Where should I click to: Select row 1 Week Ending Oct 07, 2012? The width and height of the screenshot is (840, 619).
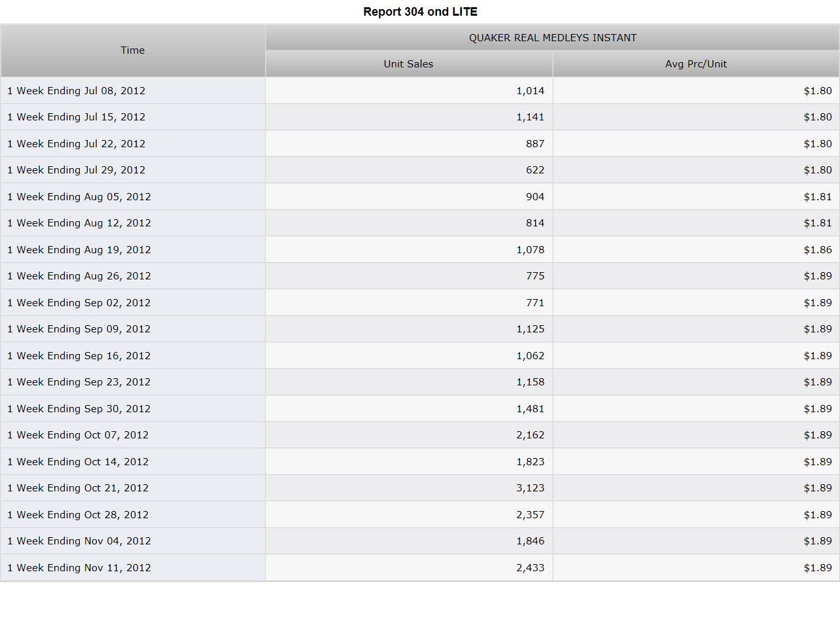[420, 435]
